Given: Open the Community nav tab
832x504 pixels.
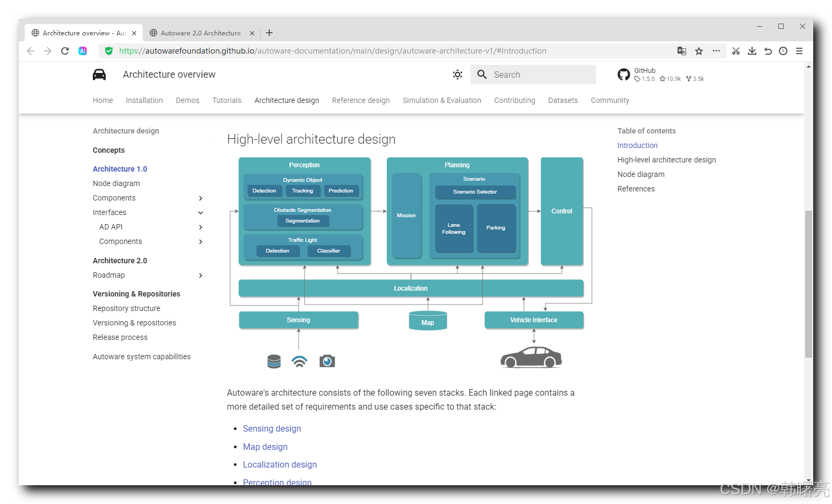Looking at the screenshot, I should (x=610, y=100).
